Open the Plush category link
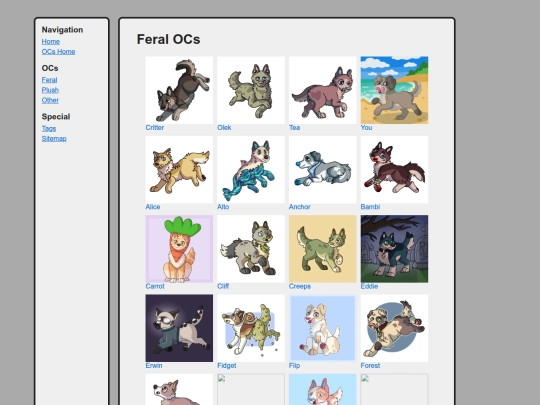 [50, 90]
